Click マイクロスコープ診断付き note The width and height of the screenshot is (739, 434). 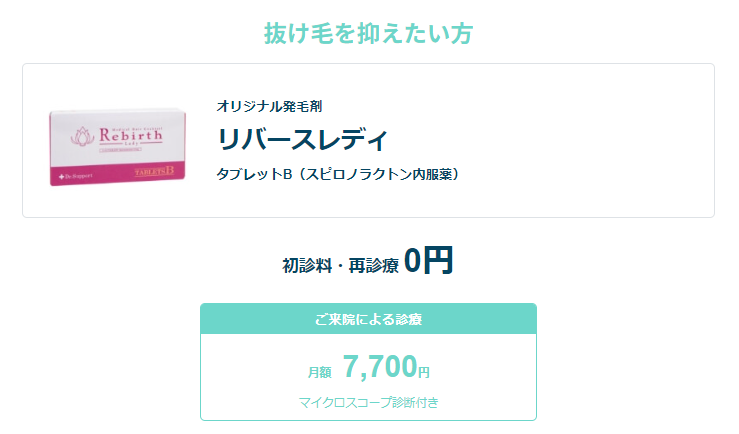[369, 402]
